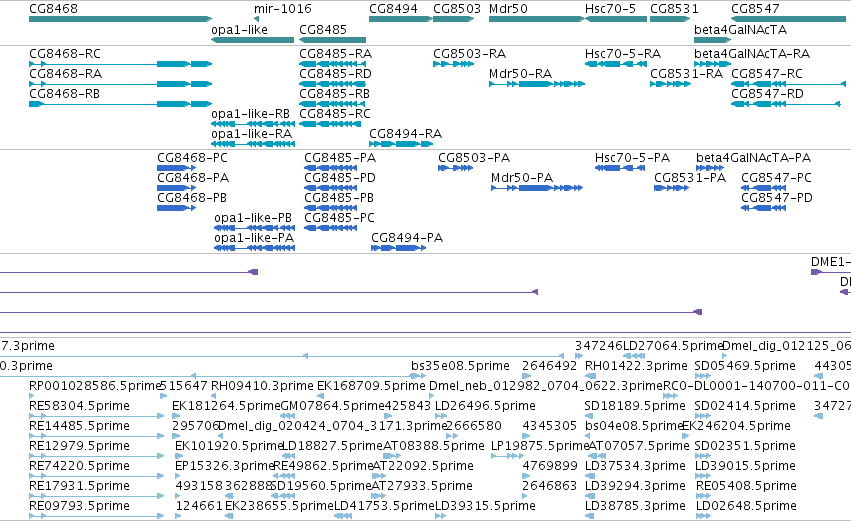This screenshot has height=521, width=851.
Task: Click the RE09793.5prime EST label
Action: pos(79,506)
